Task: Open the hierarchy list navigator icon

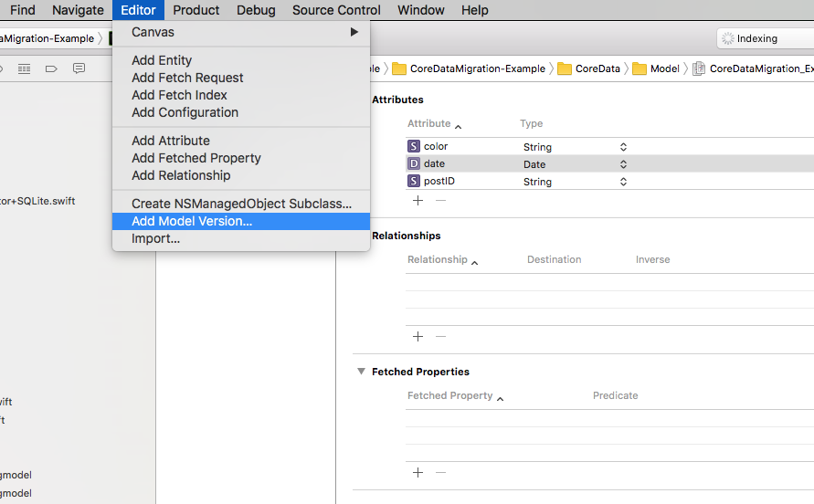Action: coord(24,68)
